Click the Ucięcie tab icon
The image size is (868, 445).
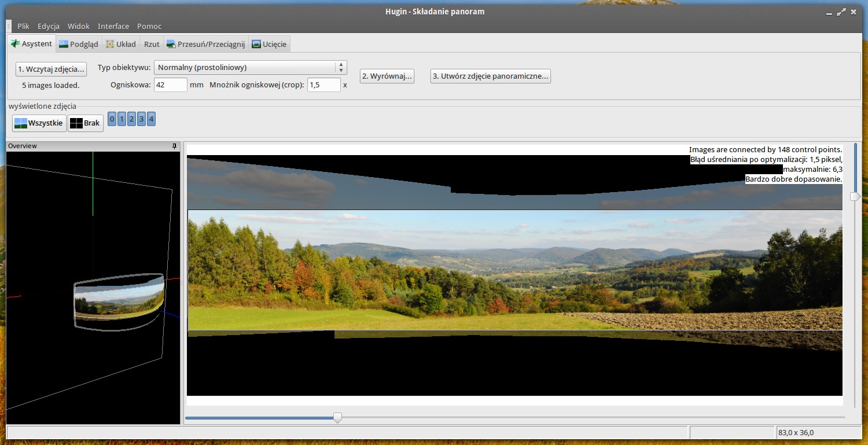coord(256,44)
